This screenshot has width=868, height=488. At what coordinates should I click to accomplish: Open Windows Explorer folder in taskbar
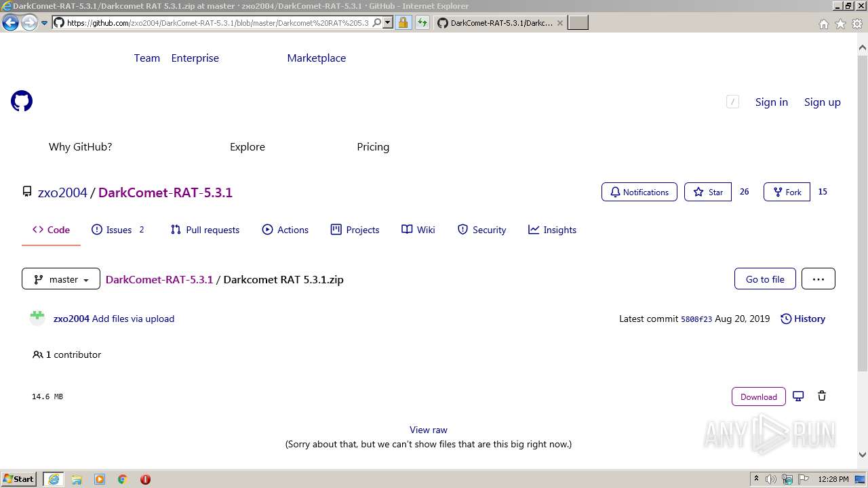(77, 479)
